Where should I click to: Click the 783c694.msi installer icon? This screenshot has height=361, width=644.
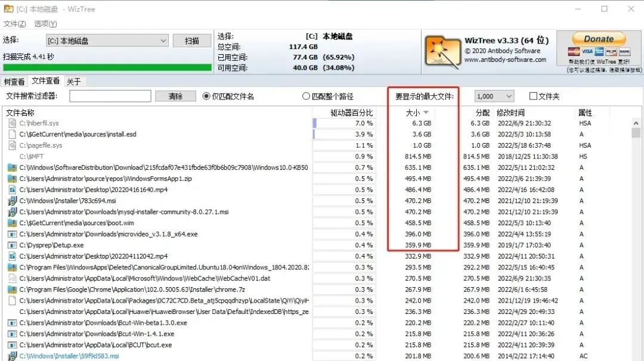point(13,201)
